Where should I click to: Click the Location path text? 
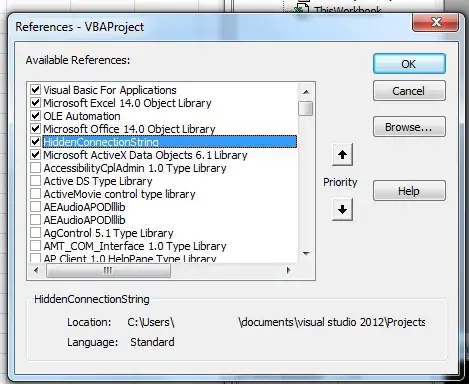click(276, 322)
